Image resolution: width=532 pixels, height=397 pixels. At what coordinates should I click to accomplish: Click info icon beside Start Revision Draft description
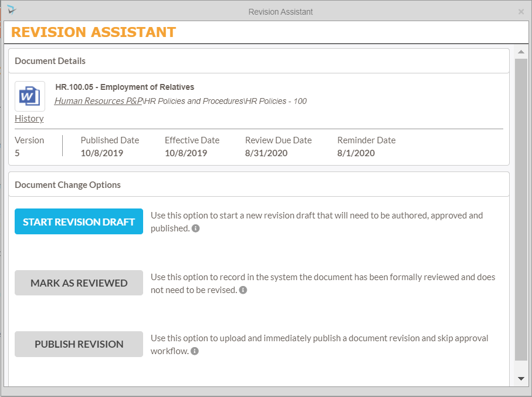[196, 228]
